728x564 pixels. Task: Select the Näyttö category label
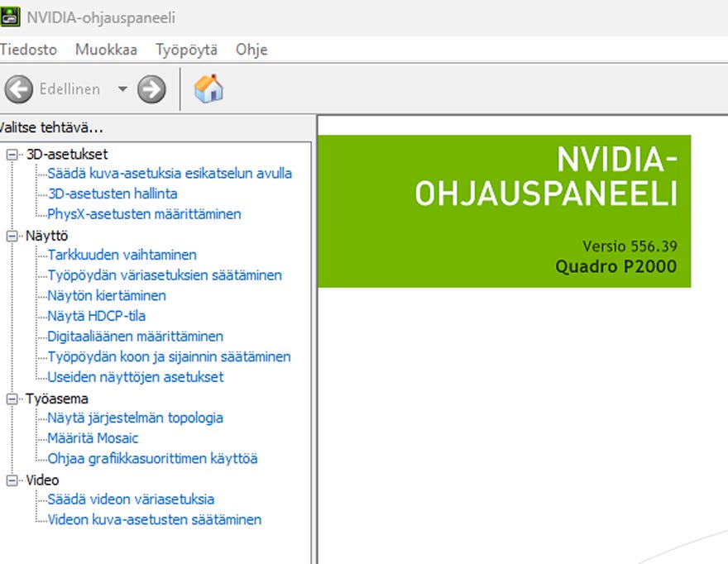click(x=47, y=236)
